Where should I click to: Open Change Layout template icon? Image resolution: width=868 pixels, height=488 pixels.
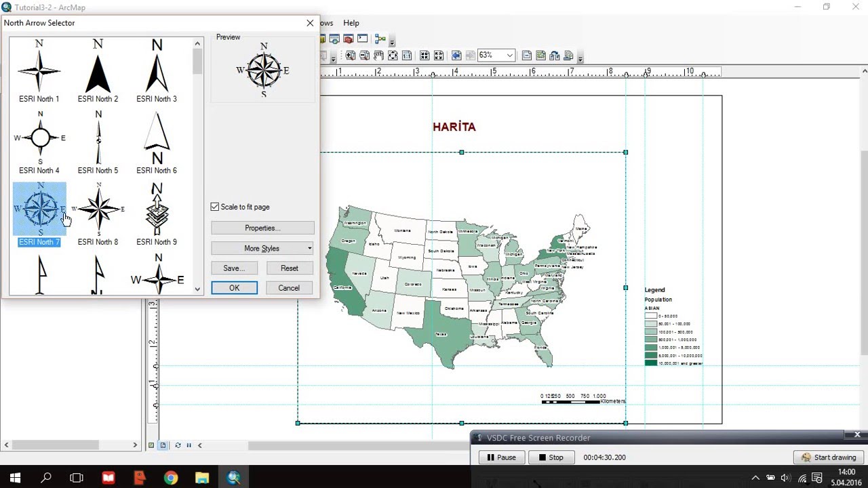pyautogui.click(x=555, y=56)
